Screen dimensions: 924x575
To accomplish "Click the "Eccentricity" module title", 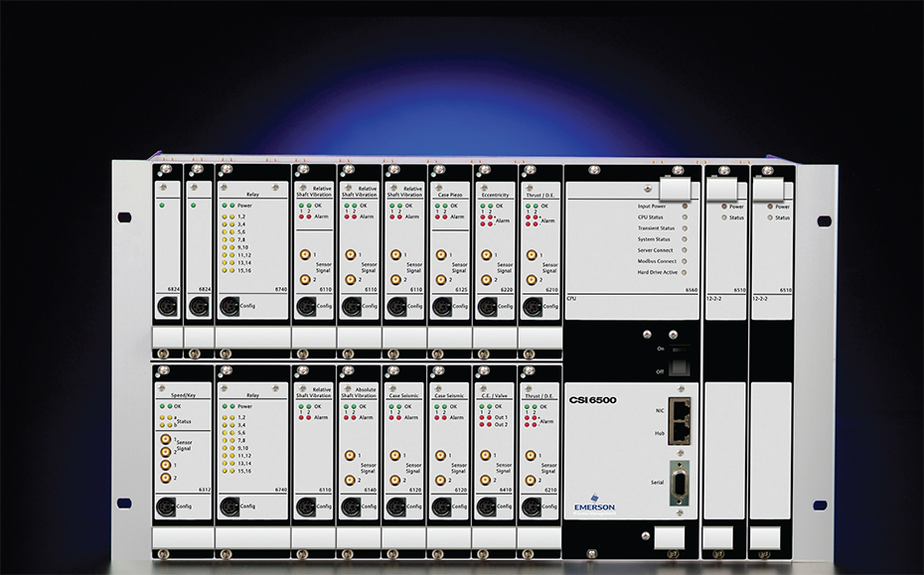I will point(495,195).
